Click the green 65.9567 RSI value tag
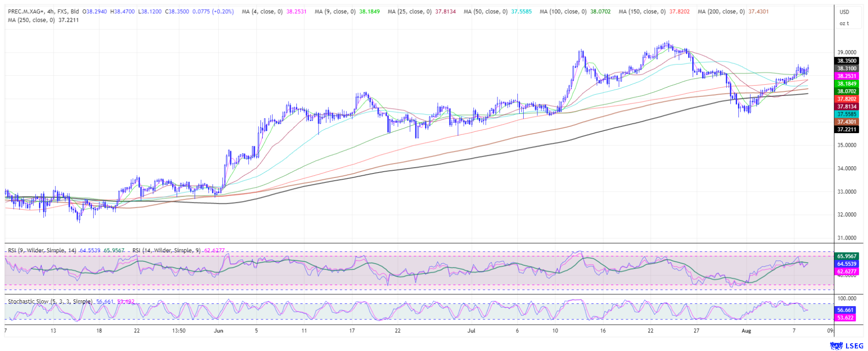The image size is (868, 351). point(846,256)
